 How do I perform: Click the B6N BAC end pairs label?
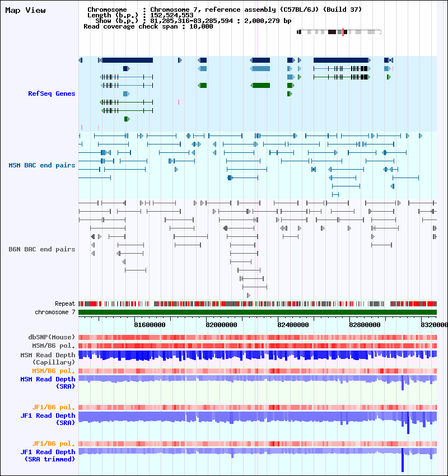pyautogui.click(x=42, y=249)
